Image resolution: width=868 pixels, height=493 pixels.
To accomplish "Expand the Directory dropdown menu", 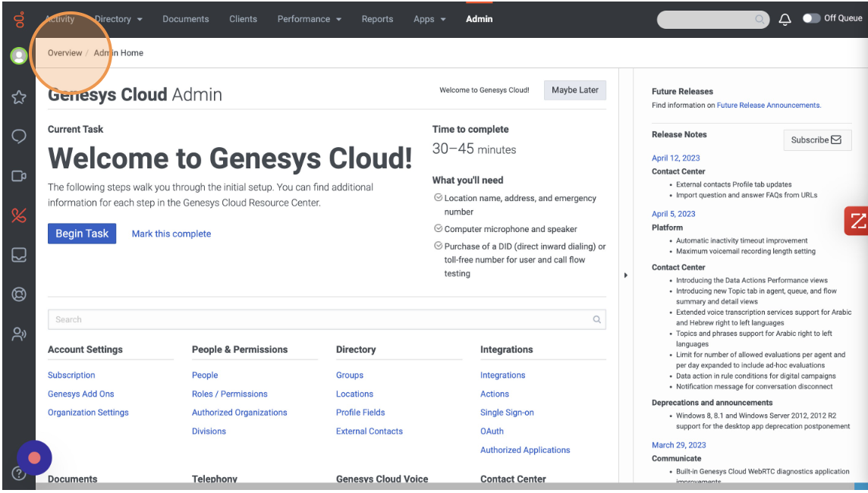I will (x=118, y=19).
